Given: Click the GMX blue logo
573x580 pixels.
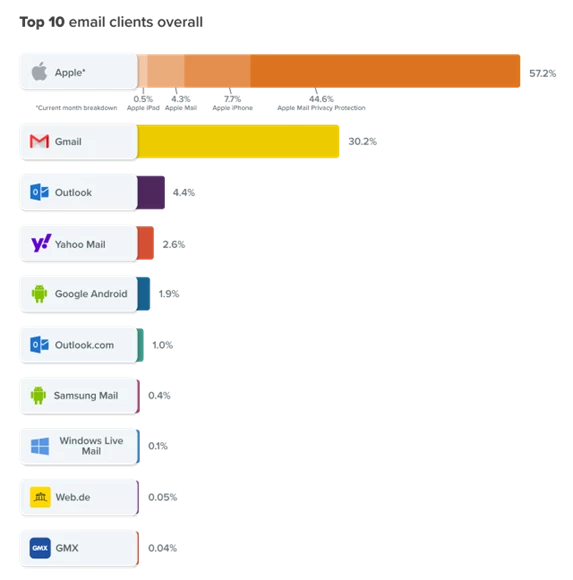Looking at the screenshot, I should pyautogui.click(x=40, y=548).
